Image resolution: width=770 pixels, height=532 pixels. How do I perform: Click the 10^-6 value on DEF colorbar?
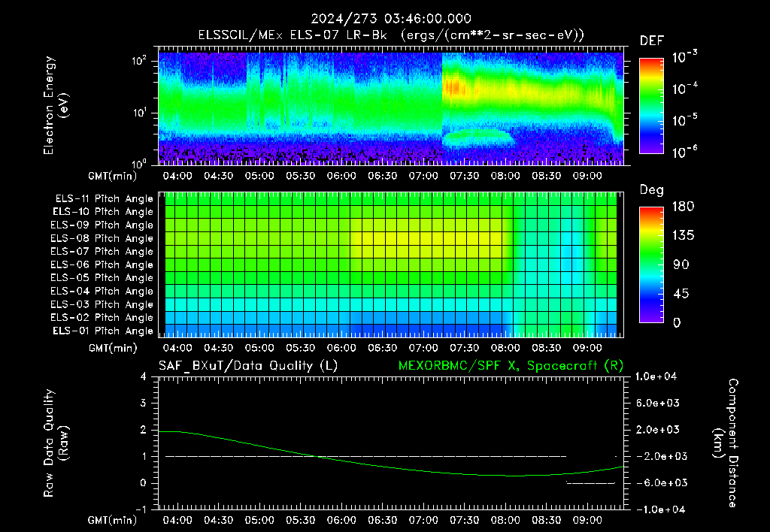684,152
